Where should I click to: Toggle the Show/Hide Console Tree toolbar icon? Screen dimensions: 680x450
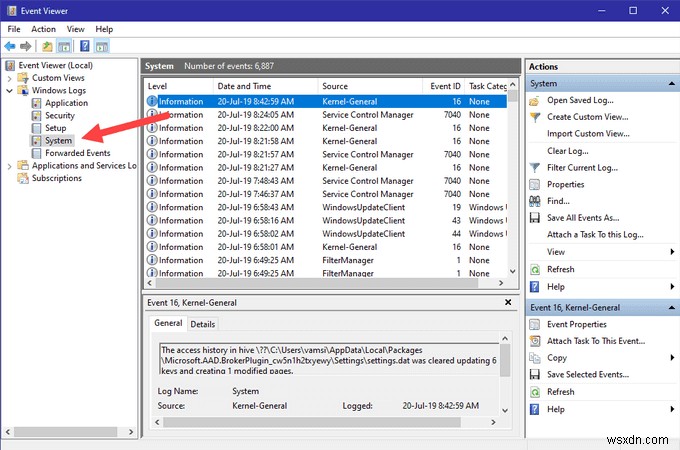point(64,46)
